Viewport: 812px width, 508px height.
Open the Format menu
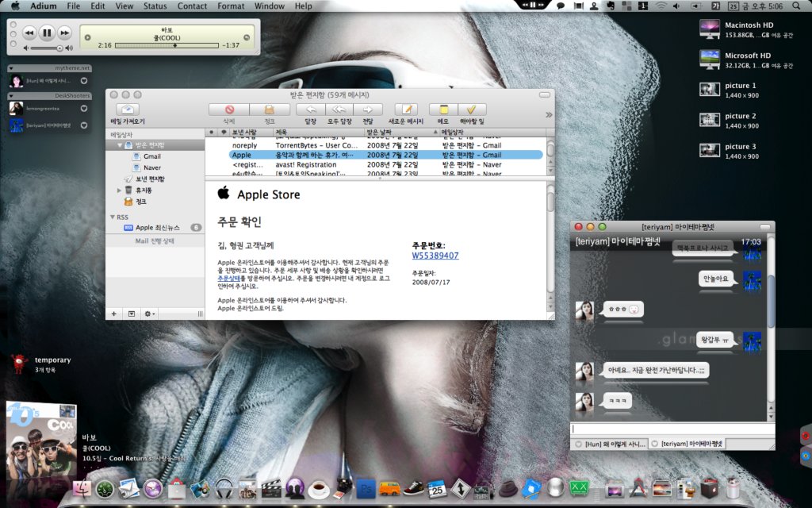(231, 6)
